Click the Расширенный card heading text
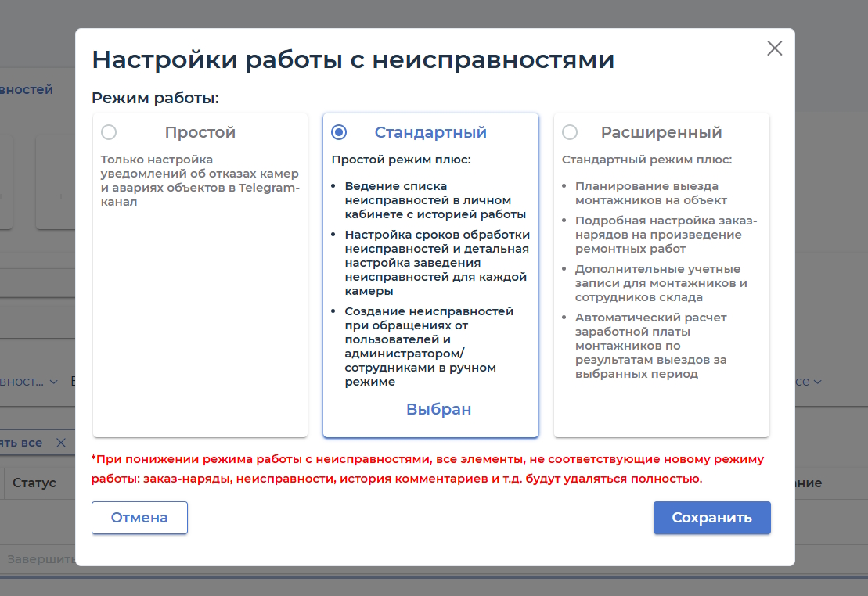The height and width of the screenshot is (596, 868). pos(661,132)
